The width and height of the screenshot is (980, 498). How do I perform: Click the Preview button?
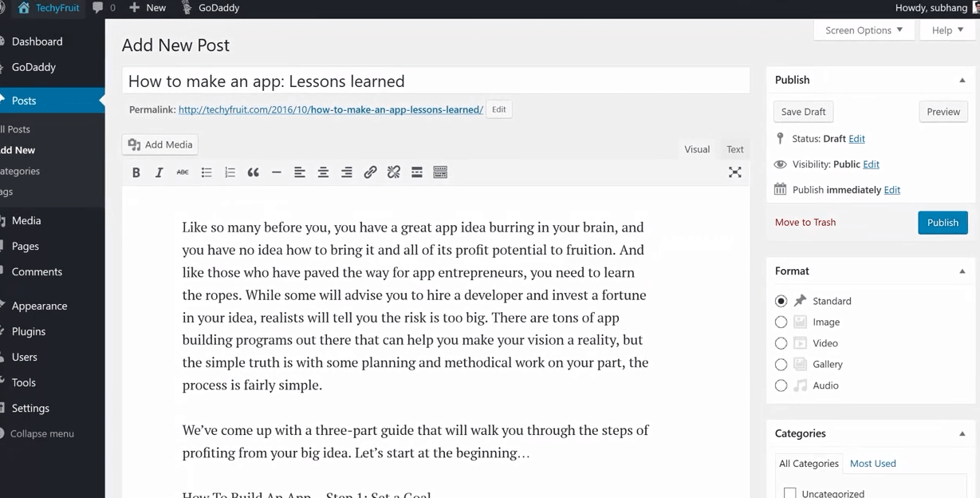(x=943, y=112)
